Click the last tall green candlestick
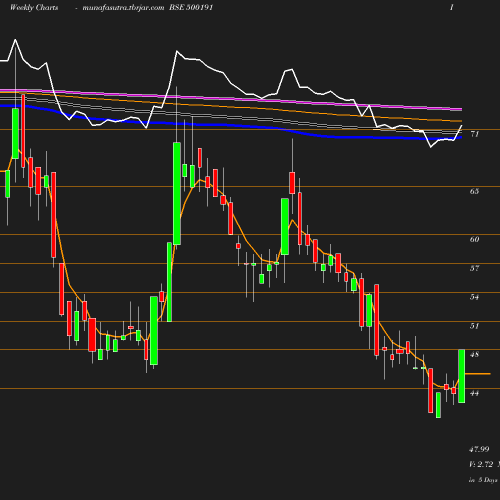Image resolution: width=500 pixels, height=500 pixels. (x=462, y=376)
